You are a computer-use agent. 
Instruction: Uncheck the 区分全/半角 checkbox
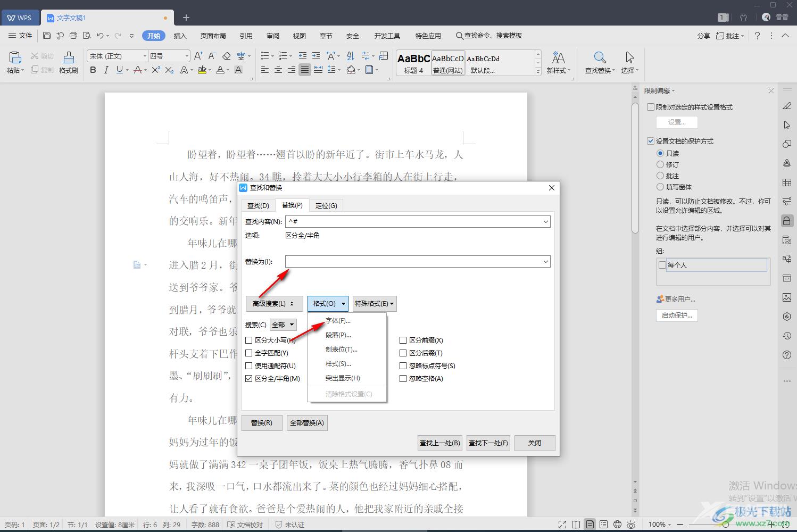click(248, 379)
